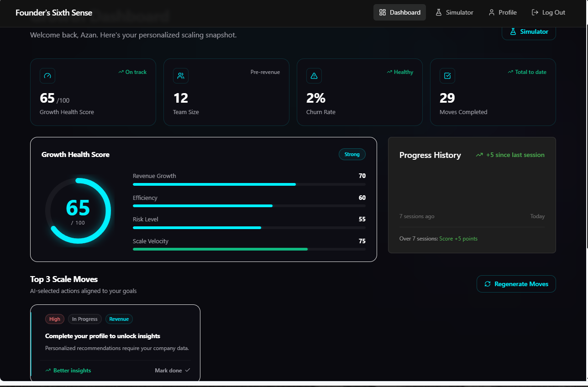The image size is (588, 387).
Task: Click the cyan Simulator button below navbar
Action: [x=529, y=31]
